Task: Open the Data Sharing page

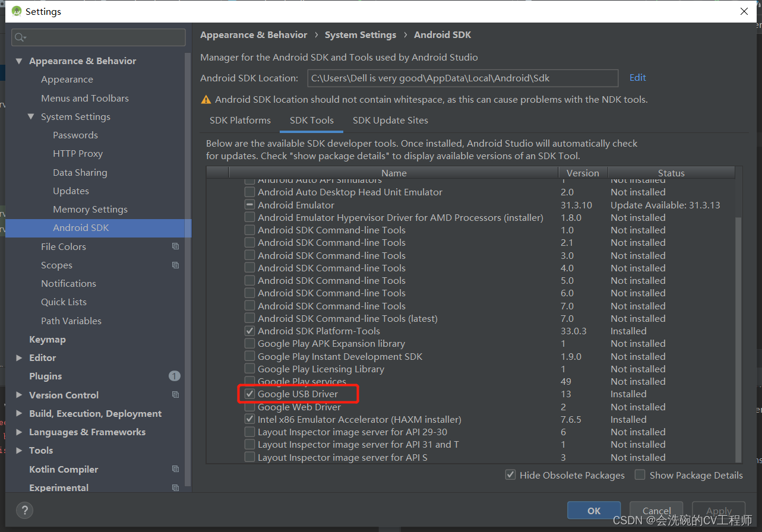Action: [x=80, y=172]
